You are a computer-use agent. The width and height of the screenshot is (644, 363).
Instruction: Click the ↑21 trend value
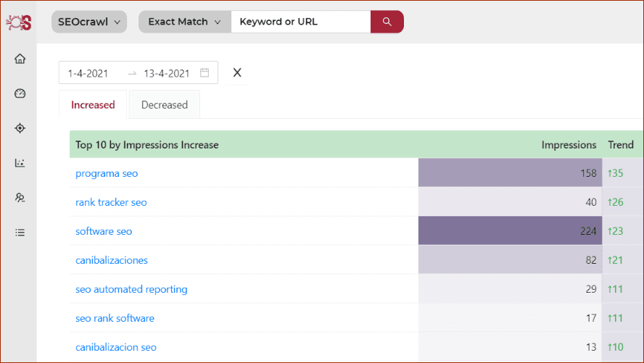pos(615,260)
